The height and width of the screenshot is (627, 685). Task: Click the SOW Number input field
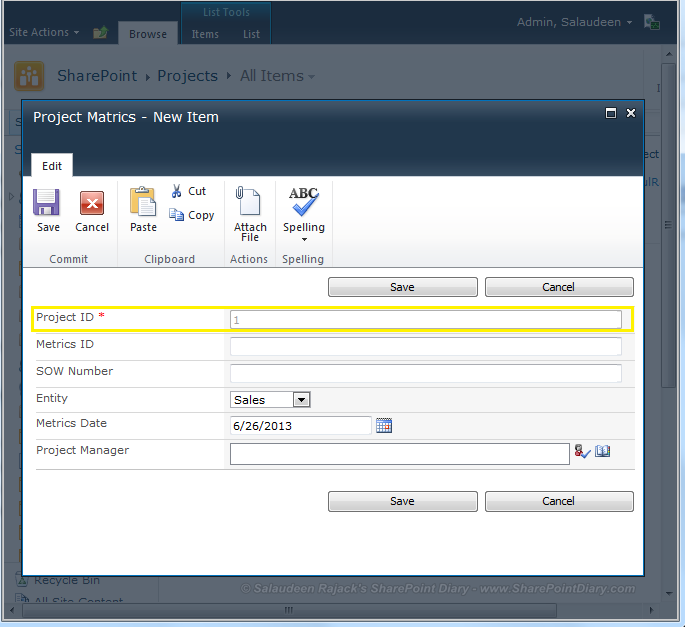[x=426, y=374]
